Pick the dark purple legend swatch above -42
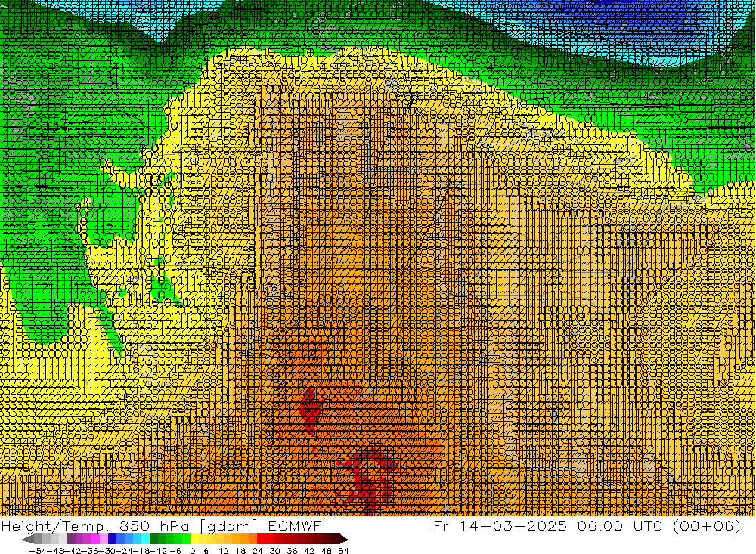Viewport: 756px width, 554px height. tap(71, 539)
